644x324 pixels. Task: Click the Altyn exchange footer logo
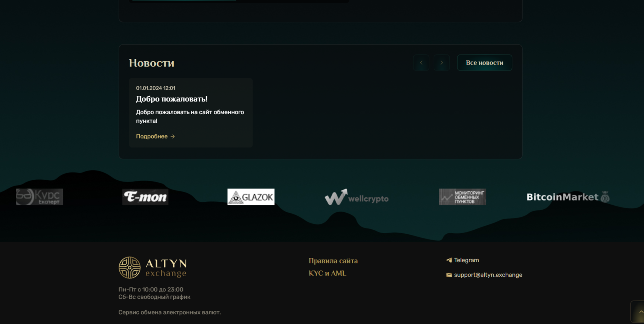pos(153,267)
